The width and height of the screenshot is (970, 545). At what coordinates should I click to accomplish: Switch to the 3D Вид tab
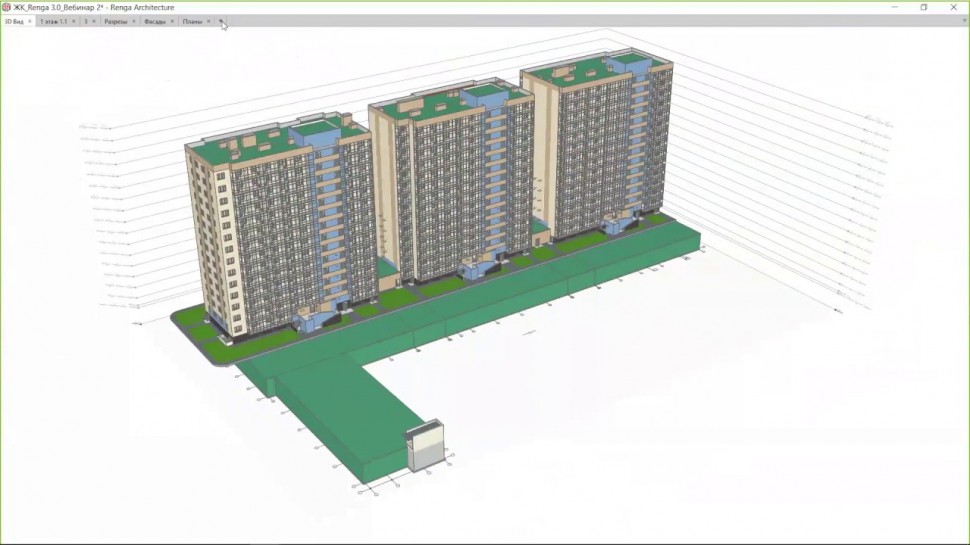point(14,21)
